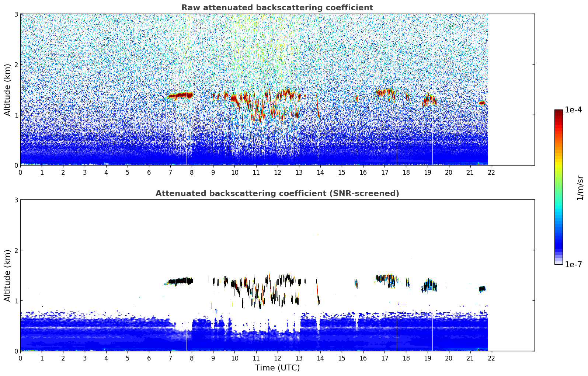Click the SNR-screened backscatter plot area
The width and height of the screenshot is (588, 376).
(277, 275)
